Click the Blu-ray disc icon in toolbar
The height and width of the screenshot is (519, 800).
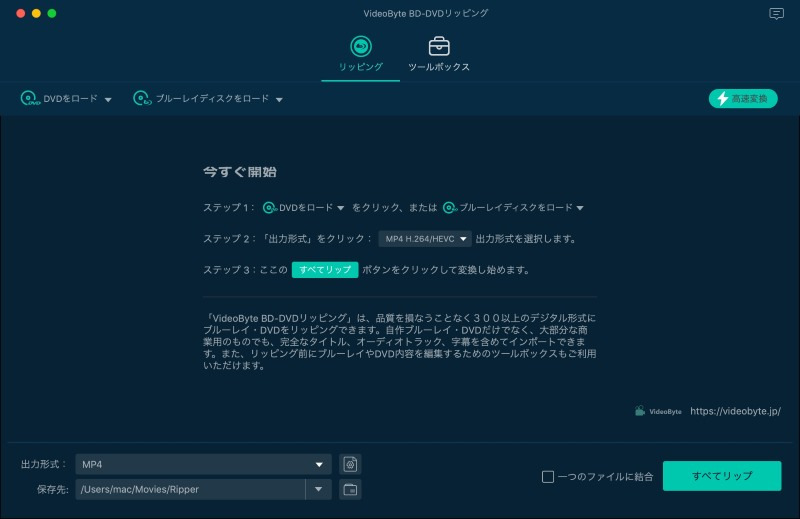[141, 99]
